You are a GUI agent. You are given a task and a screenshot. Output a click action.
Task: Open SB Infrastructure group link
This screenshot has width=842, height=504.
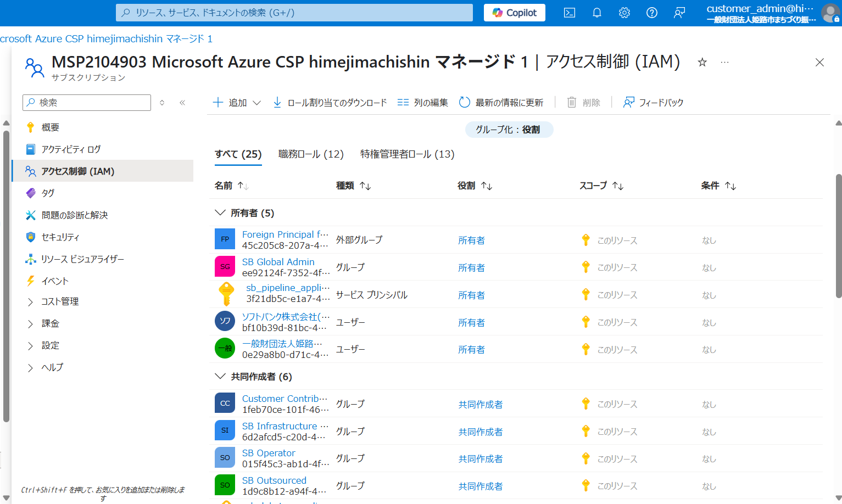pyautogui.click(x=285, y=426)
